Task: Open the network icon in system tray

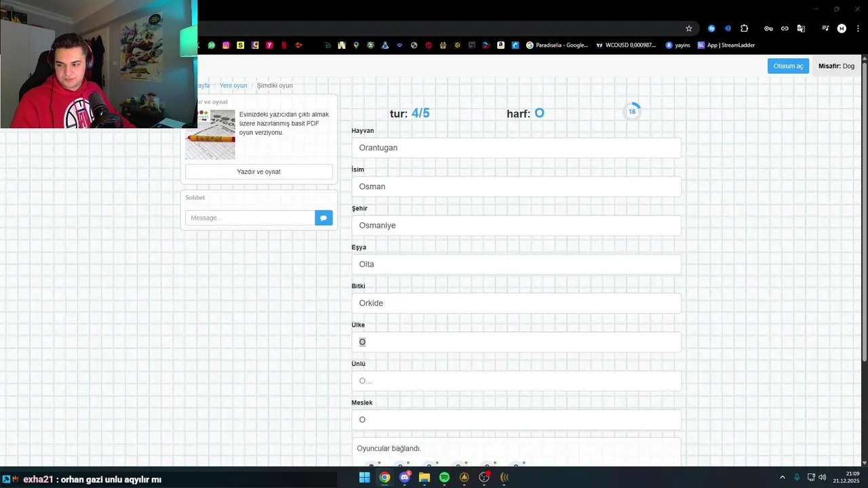Action: pos(811,477)
